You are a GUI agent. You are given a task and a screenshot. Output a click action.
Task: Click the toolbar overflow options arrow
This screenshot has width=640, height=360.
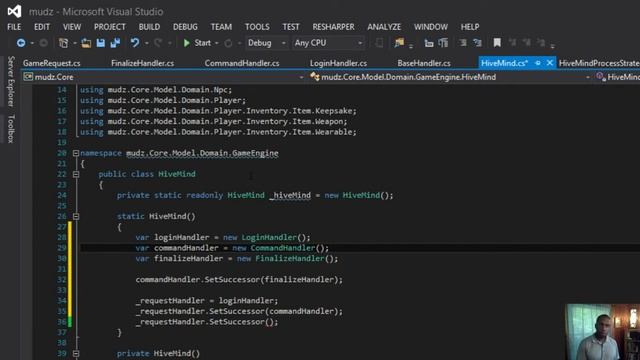553,46
